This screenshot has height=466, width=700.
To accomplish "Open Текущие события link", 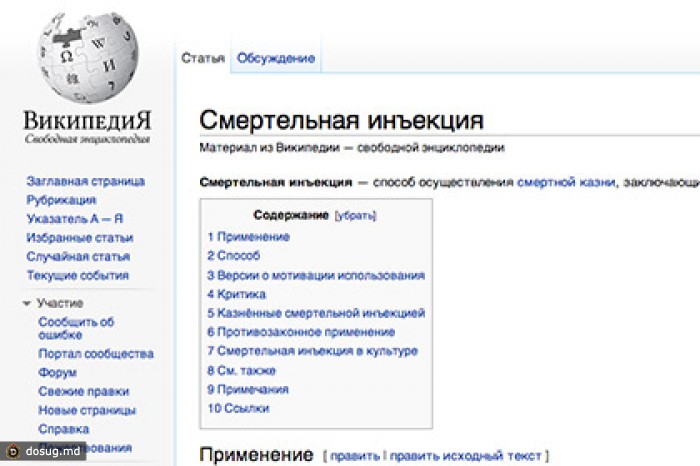I will (78, 275).
